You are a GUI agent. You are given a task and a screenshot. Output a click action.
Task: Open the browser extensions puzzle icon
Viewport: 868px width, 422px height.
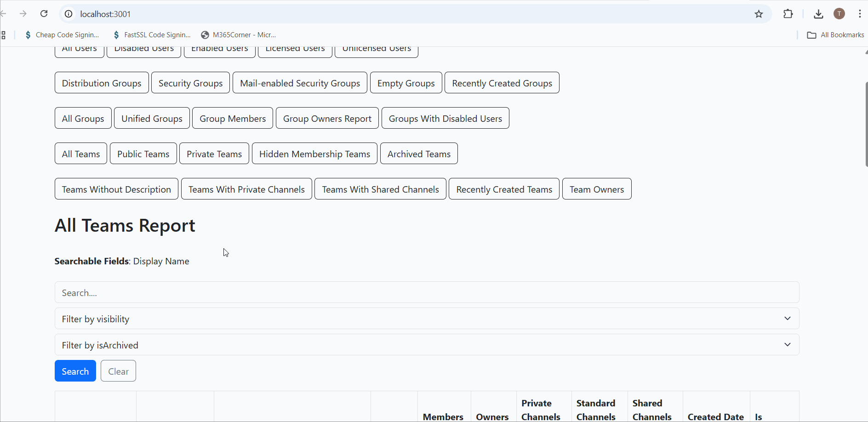tap(788, 14)
